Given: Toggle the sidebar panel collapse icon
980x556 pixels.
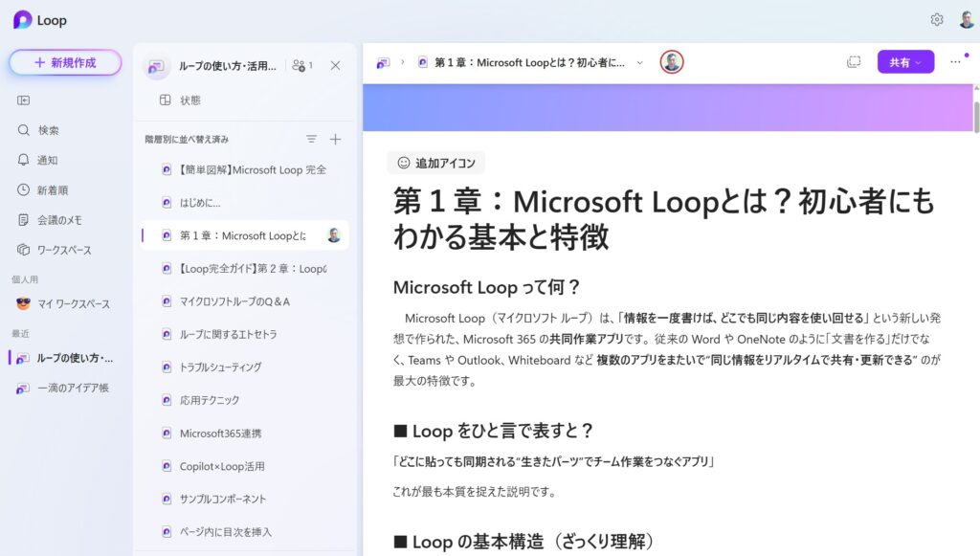Looking at the screenshot, I should (x=24, y=100).
